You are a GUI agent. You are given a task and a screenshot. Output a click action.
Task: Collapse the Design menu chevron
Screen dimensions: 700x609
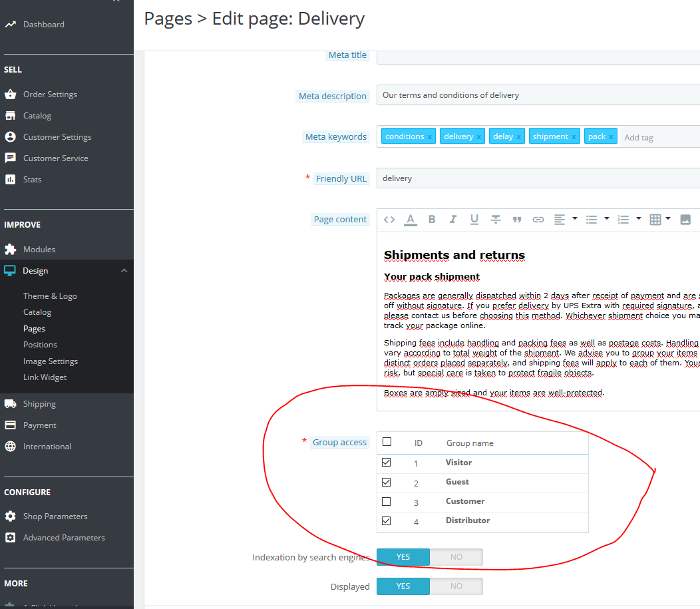point(124,271)
